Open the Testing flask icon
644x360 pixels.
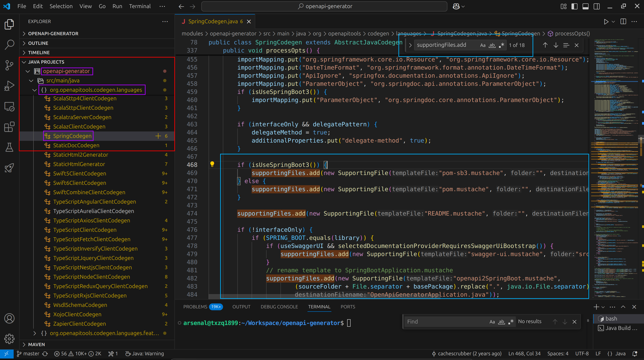coord(9,147)
